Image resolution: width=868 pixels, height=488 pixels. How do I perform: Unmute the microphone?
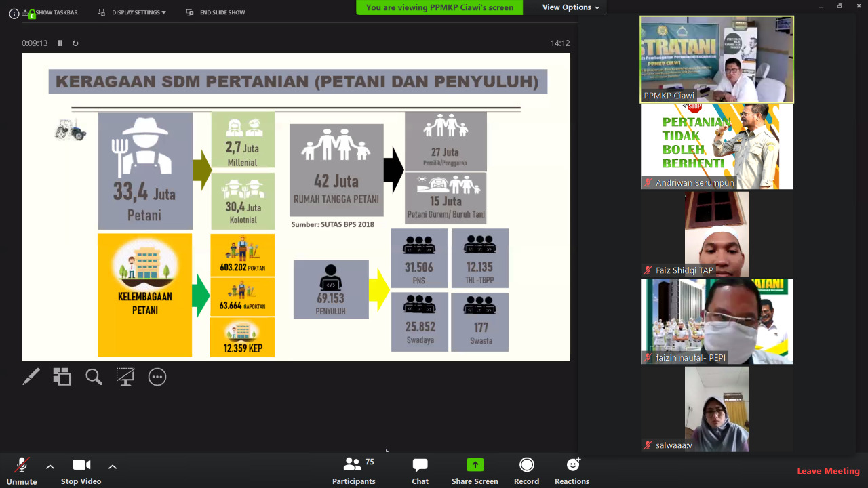22,470
